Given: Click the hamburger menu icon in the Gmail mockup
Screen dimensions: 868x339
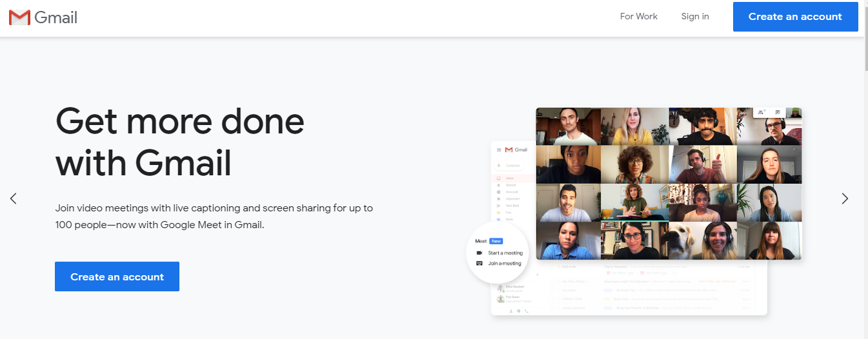Looking at the screenshot, I should coord(499,150).
